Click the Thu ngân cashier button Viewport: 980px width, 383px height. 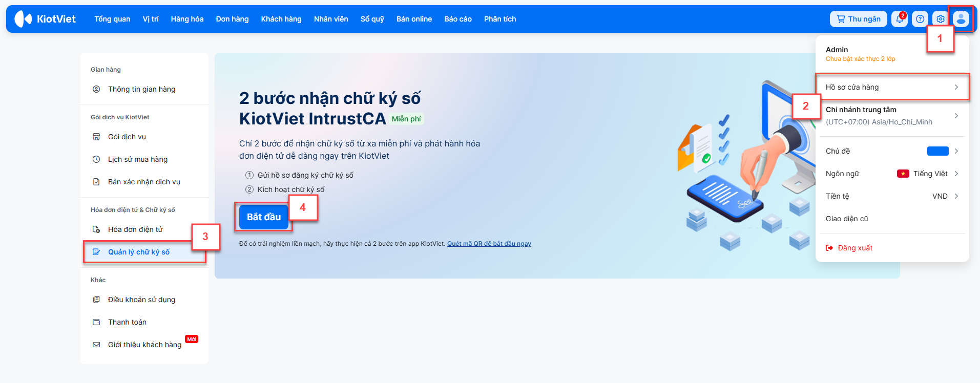coord(859,19)
